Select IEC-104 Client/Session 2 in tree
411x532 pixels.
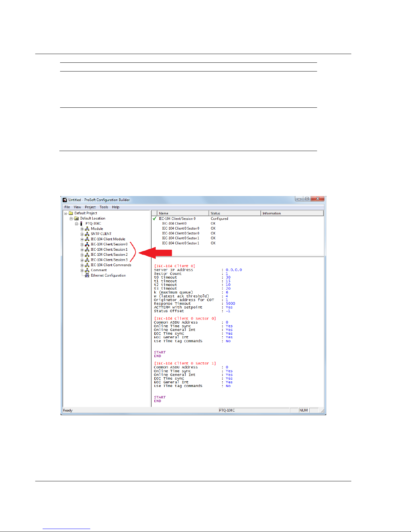coord(109,255)
